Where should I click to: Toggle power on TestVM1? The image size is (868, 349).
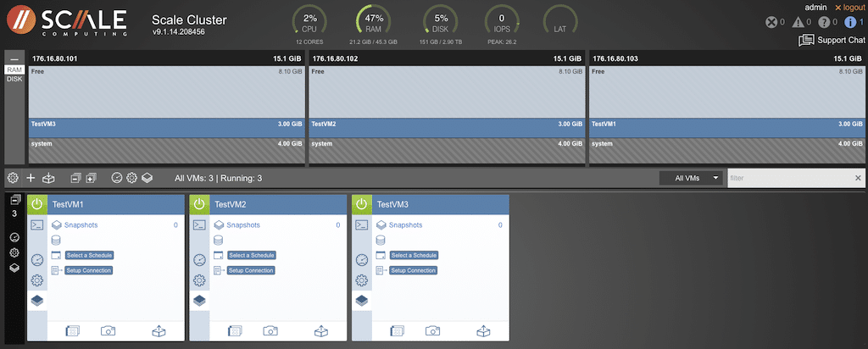pyautogui.click(x=37, y=204)
